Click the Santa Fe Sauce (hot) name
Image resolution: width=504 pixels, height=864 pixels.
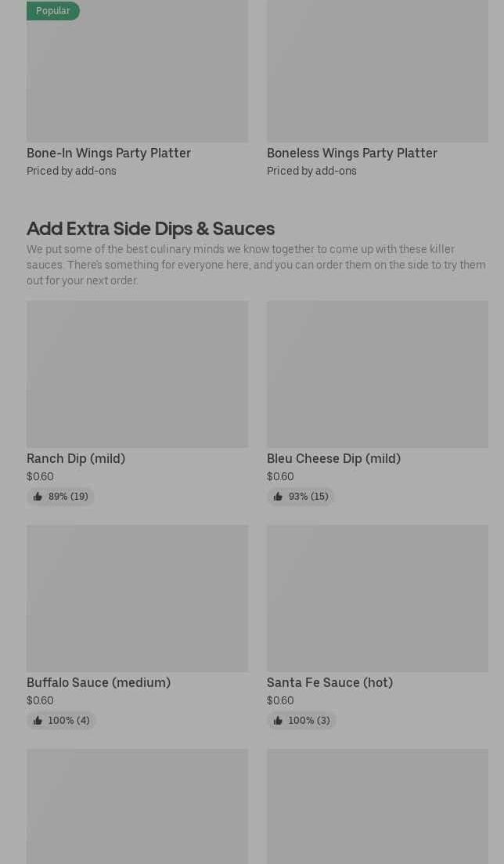[330, 682]
